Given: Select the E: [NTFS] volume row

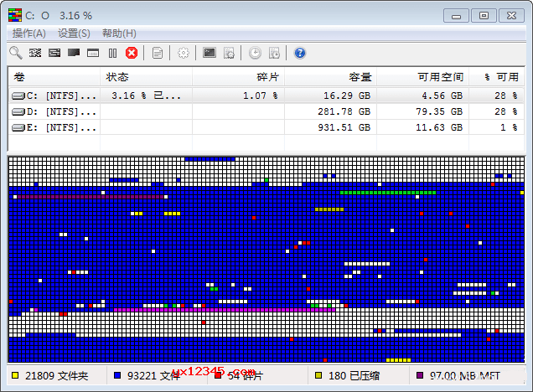Looking at the screenshot, I should coord(266,127).
